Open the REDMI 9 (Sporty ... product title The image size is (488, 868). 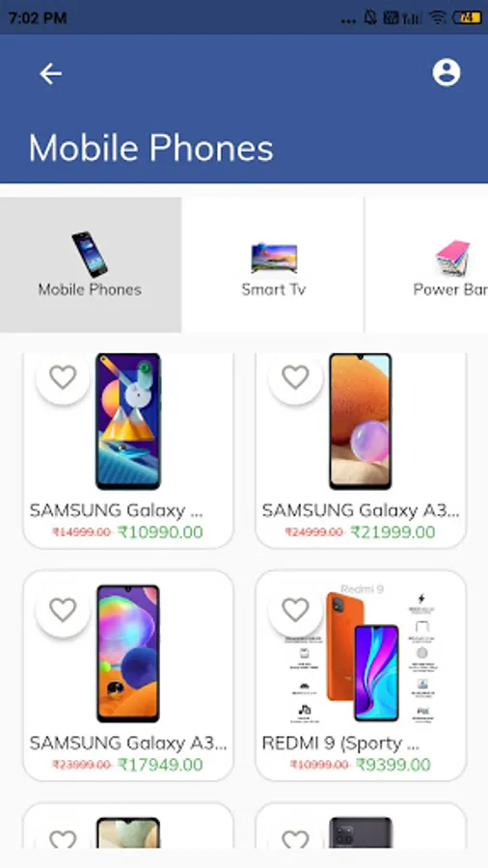coord(340,744)
